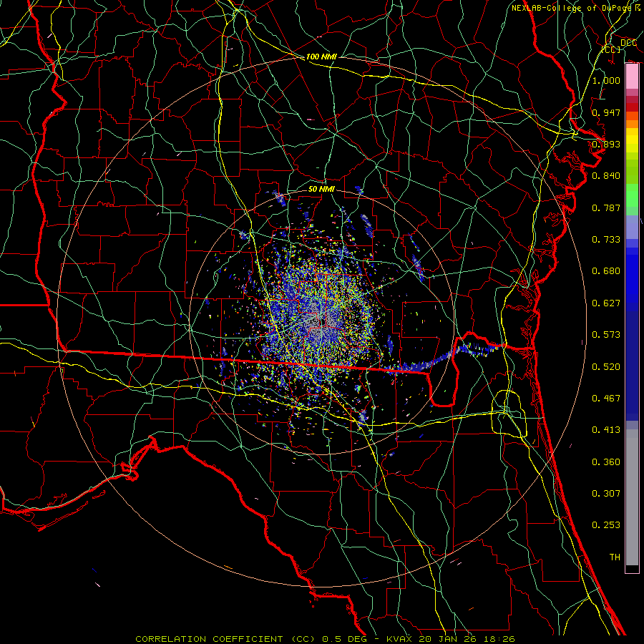Select the 0.413 legend value
Image resolution: width=644 pixels, height=644 pixels.
click(x=606, y=430)
